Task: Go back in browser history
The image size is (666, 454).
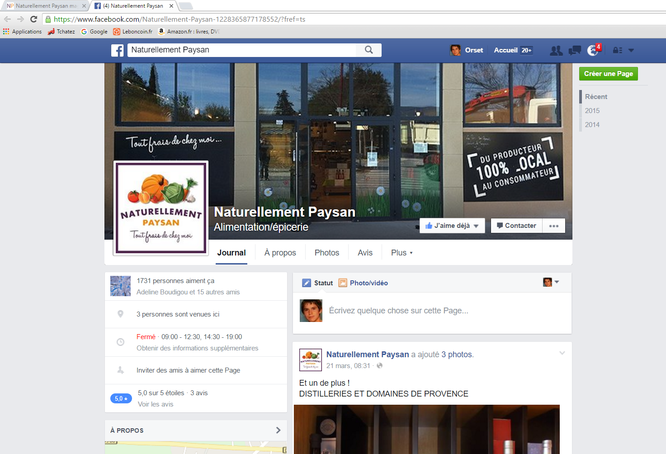Action: 7,19
